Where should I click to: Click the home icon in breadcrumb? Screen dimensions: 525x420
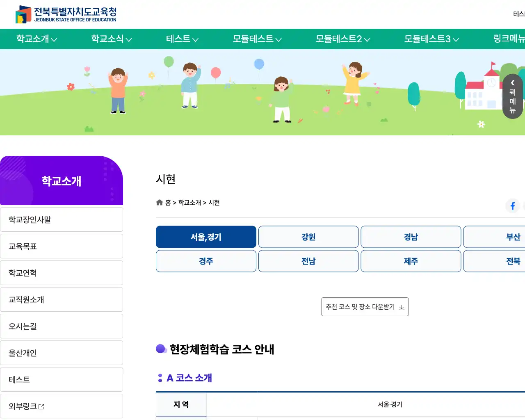[160, 203]
